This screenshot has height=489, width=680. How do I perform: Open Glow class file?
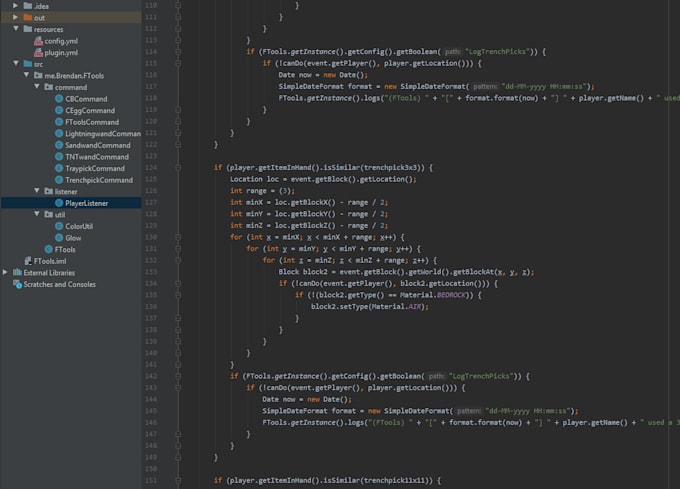tap(73, 238)
